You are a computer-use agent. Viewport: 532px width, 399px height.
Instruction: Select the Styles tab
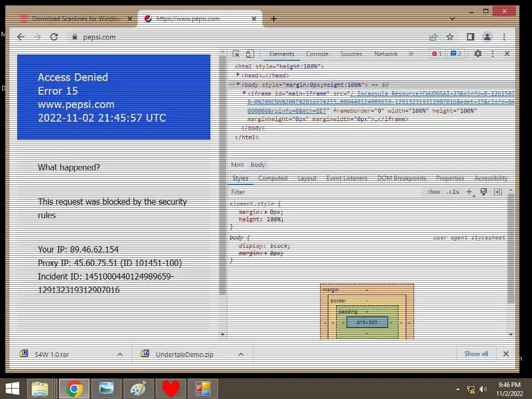[240, 178]
